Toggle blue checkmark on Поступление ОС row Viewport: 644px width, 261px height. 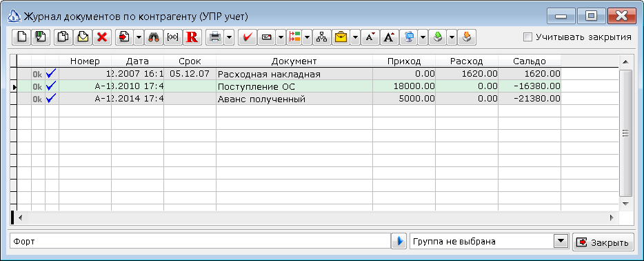[52, 86]
